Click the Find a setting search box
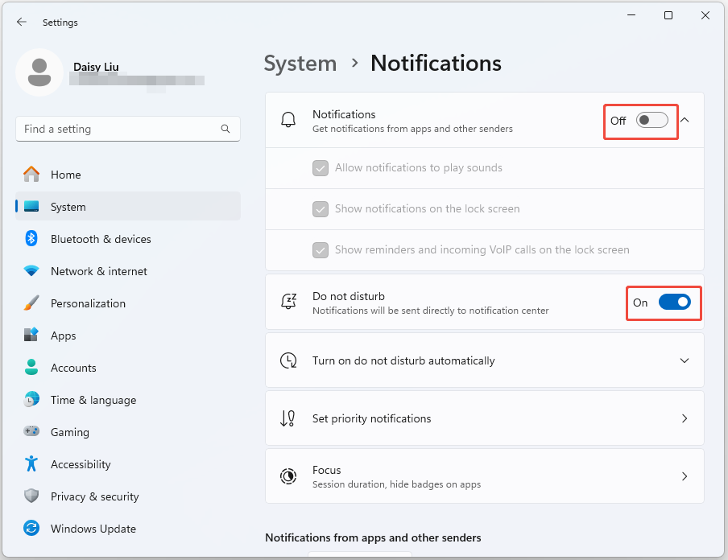728x560 pixels. [x=121, y=129]
